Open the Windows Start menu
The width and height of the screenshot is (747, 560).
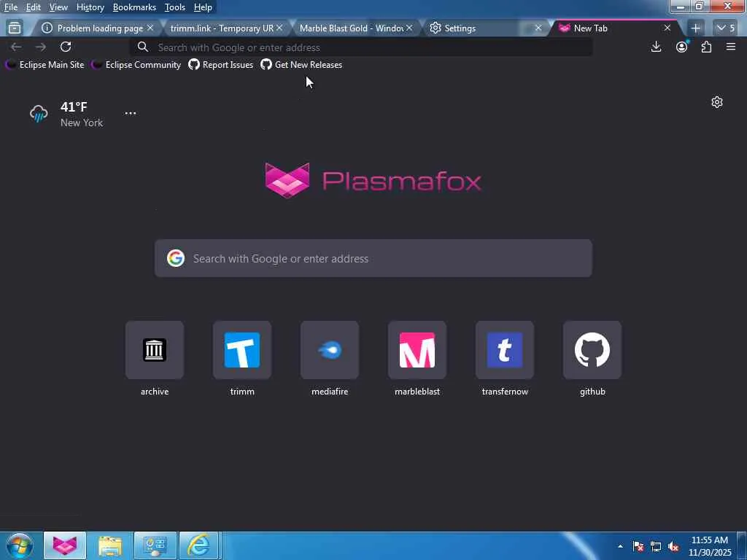20,545
